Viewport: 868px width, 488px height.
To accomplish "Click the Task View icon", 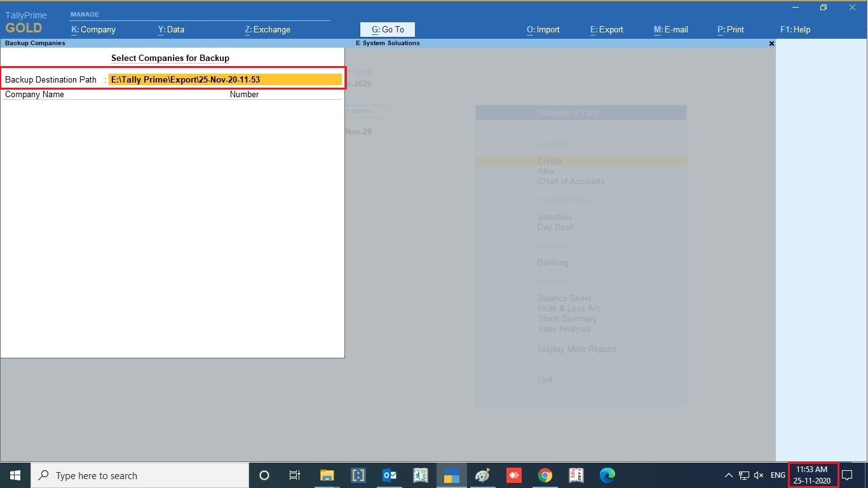I will [295, 475].
